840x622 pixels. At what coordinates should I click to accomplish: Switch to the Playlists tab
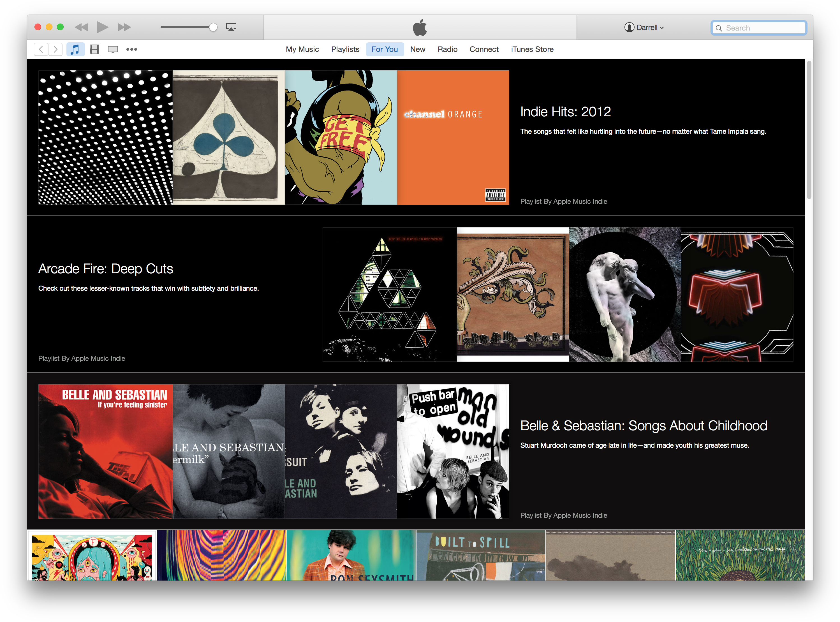(x=345, y=49)
